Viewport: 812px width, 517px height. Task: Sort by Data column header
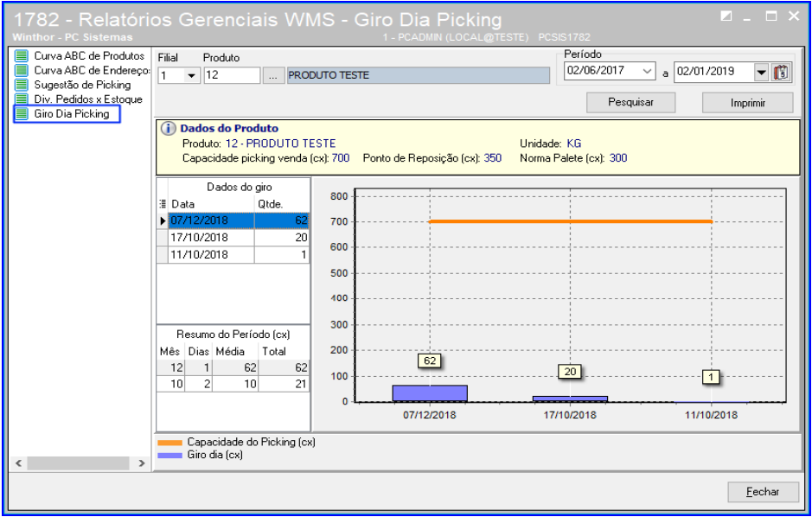[x=211, y=204]
